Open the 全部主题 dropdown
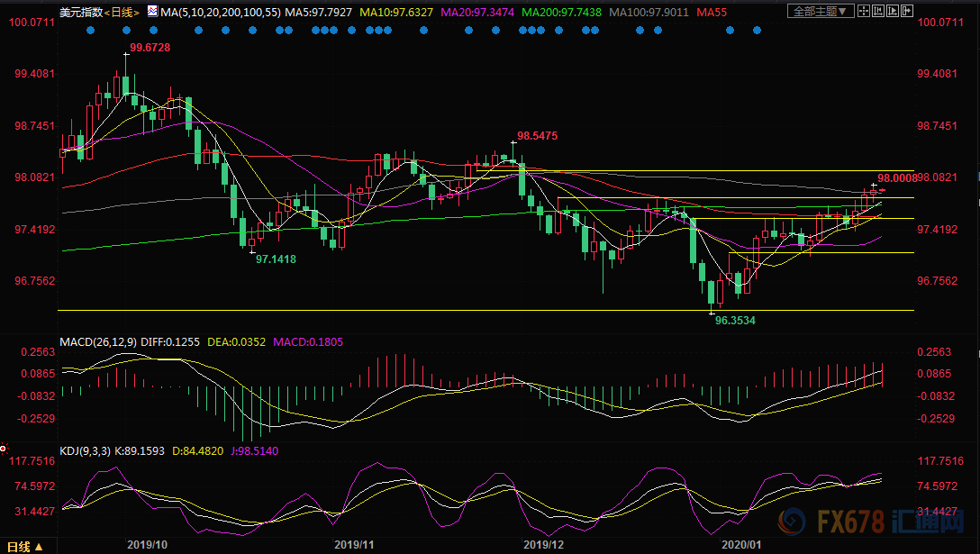This screenshot has width=980, height=554. (821, 11)
